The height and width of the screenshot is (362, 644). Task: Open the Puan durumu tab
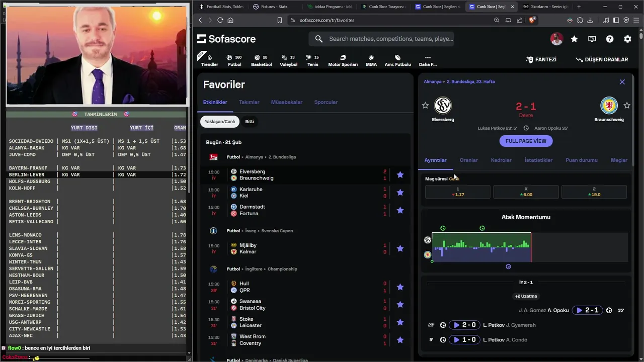[582, 160]
